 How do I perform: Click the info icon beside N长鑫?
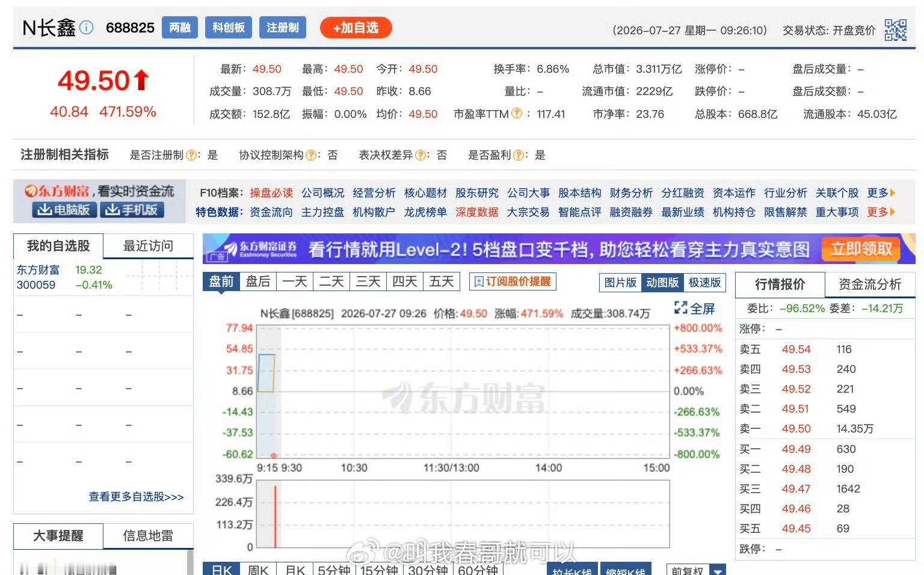(x=87, y=28)
